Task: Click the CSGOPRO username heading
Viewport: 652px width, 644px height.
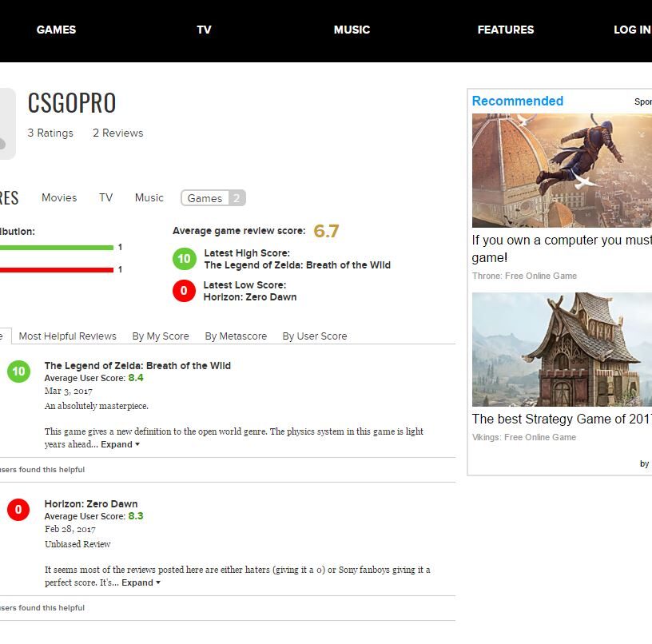Action: click(72, 103)
